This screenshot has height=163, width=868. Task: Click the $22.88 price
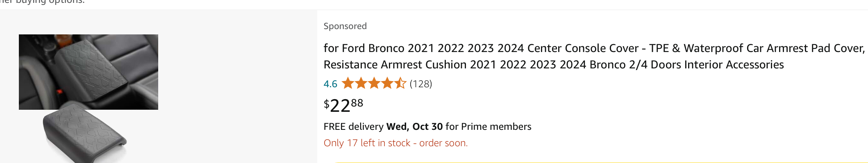pos(343,105)
